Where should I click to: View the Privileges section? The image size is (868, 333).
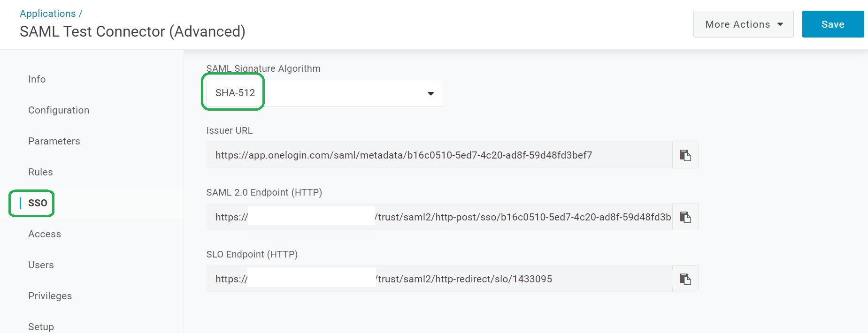[50, 296]
